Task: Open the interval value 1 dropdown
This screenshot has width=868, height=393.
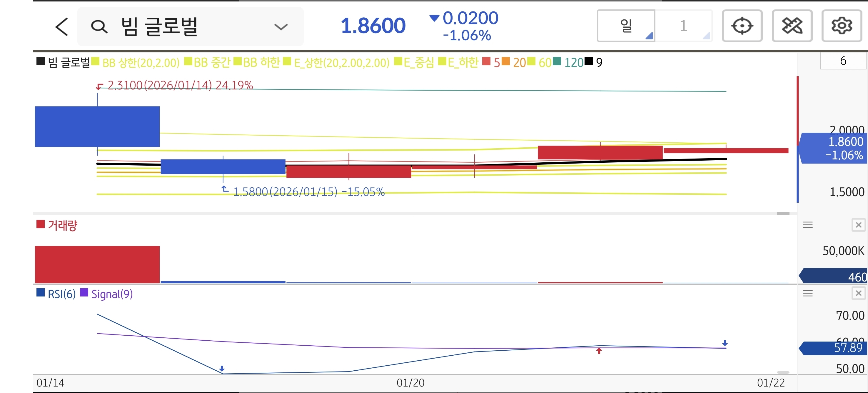Action: (x=684, y=26)
